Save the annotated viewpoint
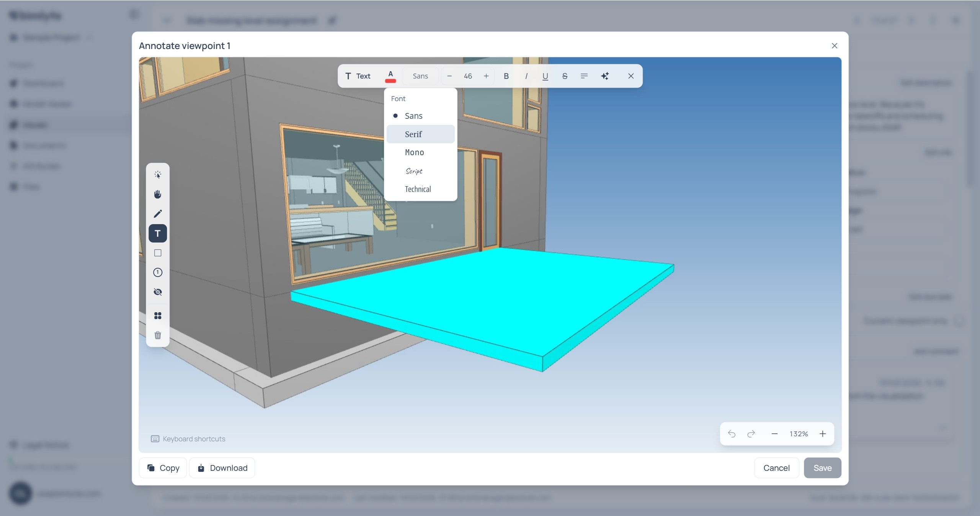Image resolution: width=980 pixels, height=516 pixels. pos(823,468)
